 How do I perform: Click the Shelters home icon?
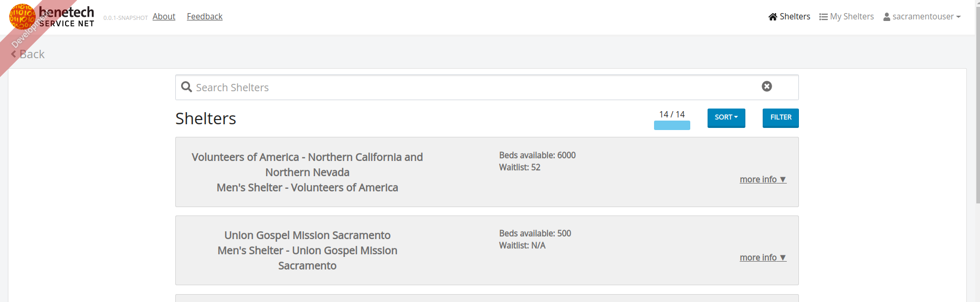pos(773,17)
